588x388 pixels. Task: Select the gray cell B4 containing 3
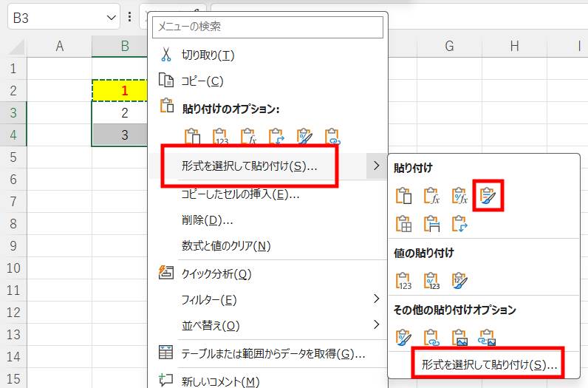pos(120,135)
